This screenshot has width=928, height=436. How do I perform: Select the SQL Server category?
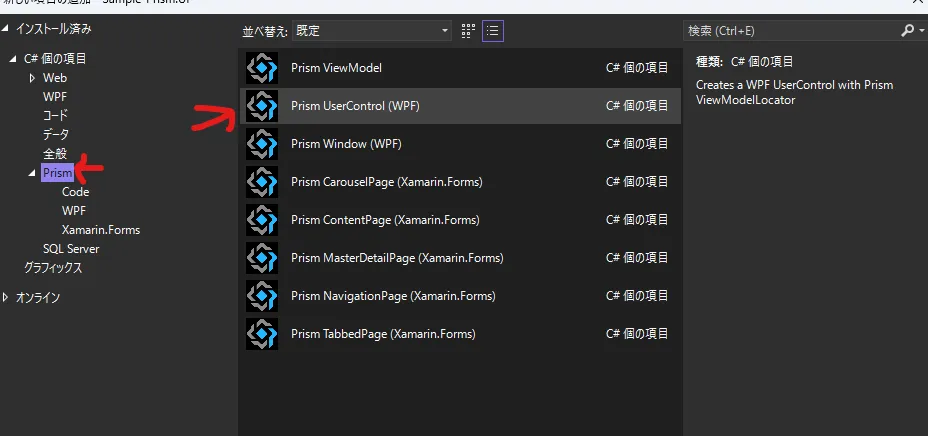tap(71, 248)
